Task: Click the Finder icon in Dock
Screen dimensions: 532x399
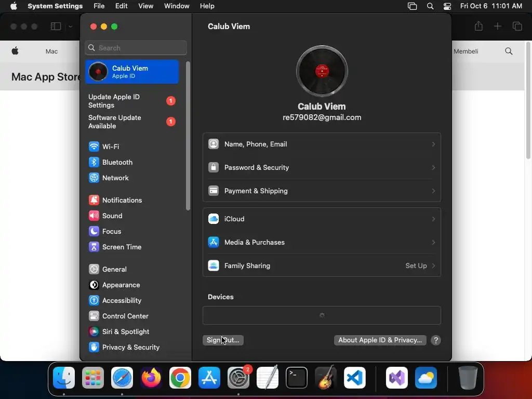Action: (64, 378)
